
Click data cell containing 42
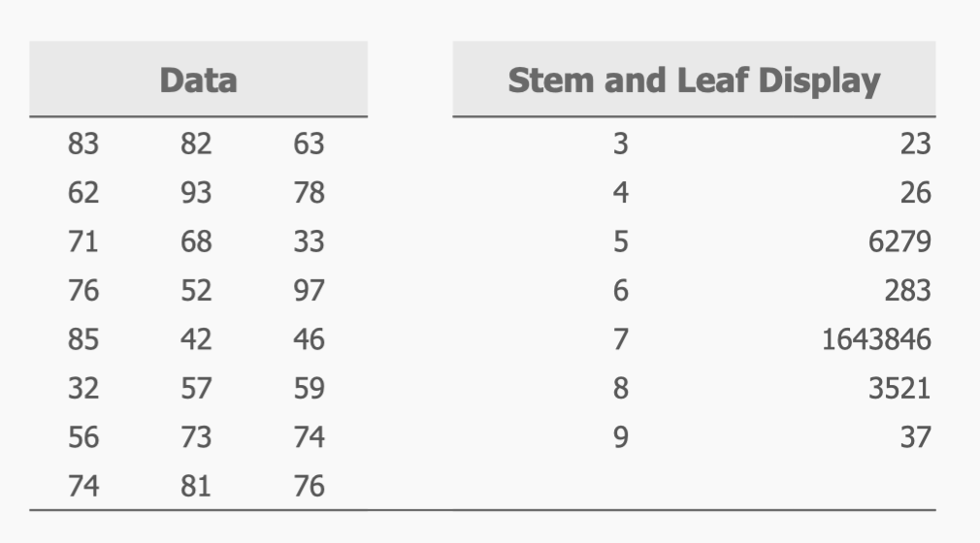[x=196, y=339]
